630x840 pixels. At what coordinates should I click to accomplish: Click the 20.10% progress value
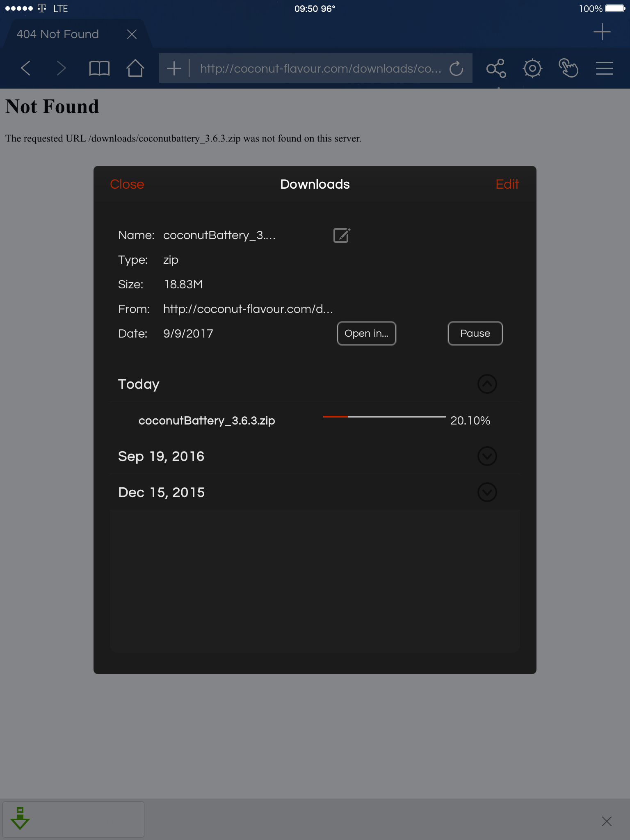[x=470, y=420]
